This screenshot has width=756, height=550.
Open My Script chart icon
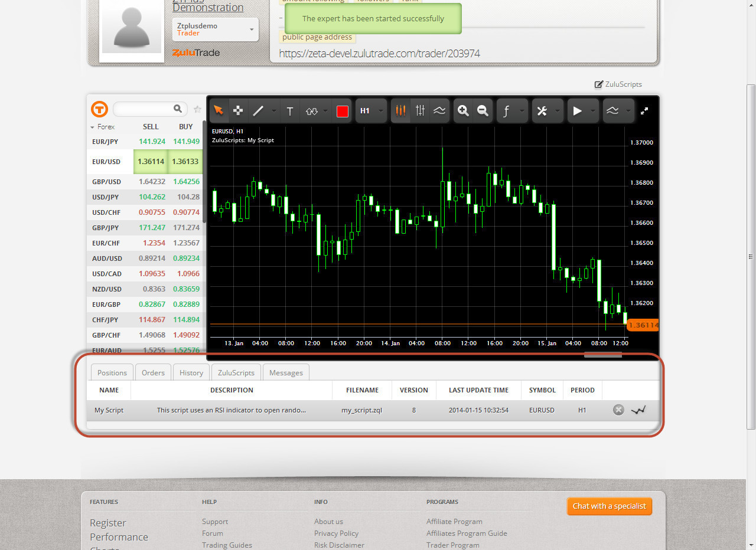click(x=638, y=410)
